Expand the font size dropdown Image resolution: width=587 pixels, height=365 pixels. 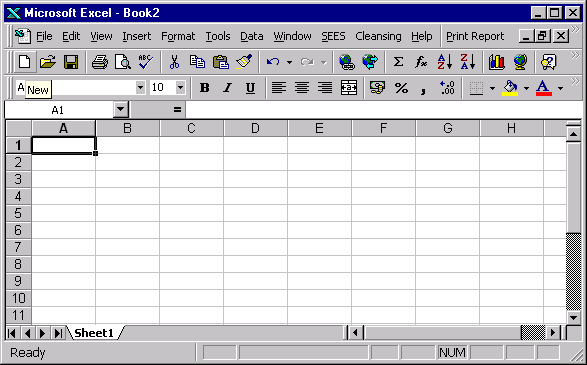pos(180,88)
